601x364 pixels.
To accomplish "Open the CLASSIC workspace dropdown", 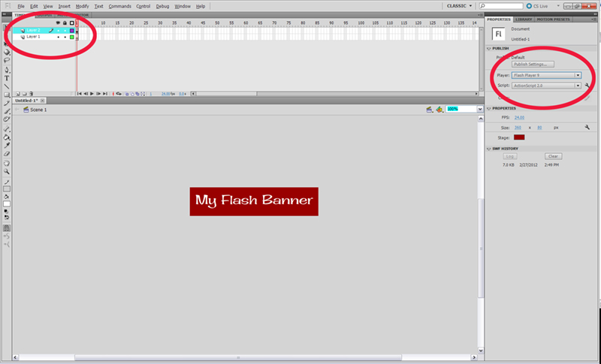I will tap(459, 6).
